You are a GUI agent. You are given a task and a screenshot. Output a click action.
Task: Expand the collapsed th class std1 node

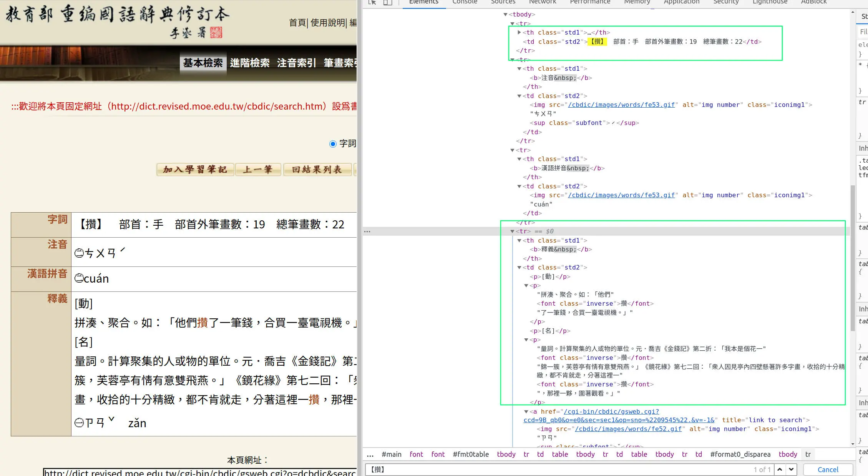pyautogui.click(x=519, y=32)
